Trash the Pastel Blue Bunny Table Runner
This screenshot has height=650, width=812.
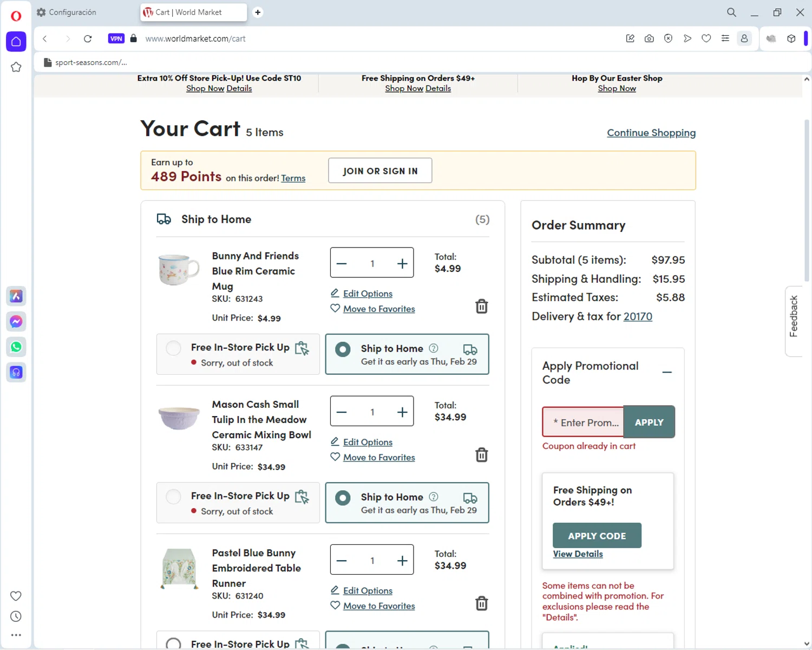pos(482,603)
